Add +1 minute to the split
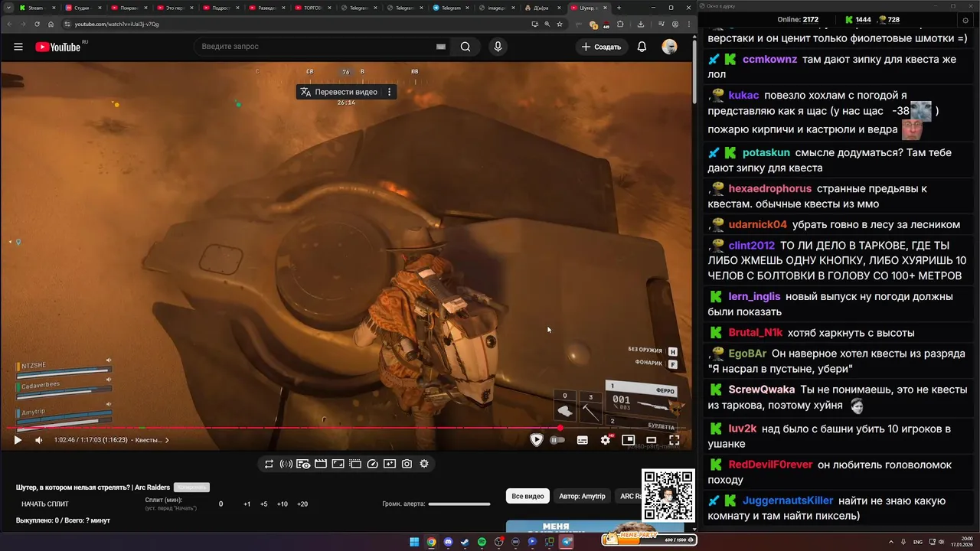 [247, 504]
